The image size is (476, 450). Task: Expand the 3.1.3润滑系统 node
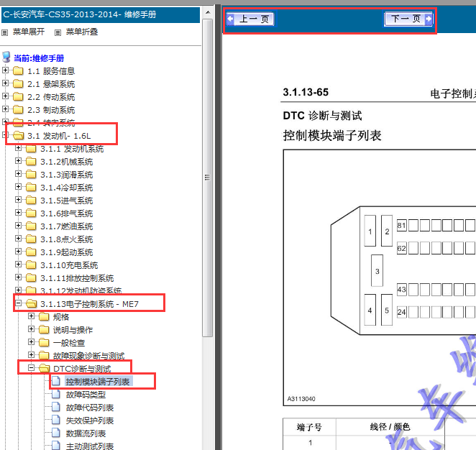18,173
